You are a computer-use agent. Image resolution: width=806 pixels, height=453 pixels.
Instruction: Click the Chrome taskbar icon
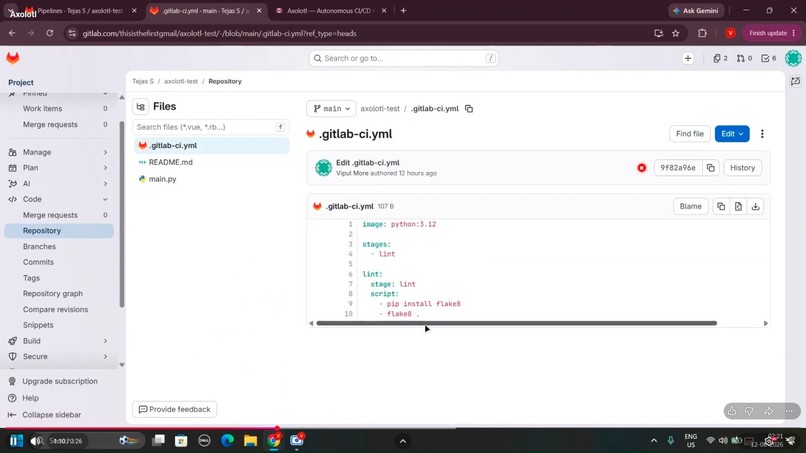click(x=273, y=441)
